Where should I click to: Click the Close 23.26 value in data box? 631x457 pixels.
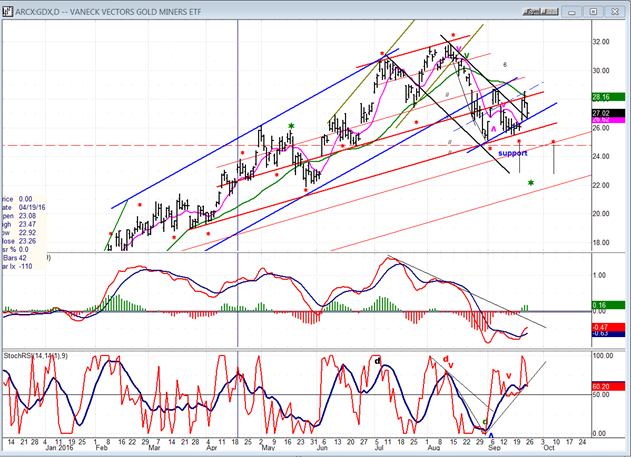pos(27,241)
